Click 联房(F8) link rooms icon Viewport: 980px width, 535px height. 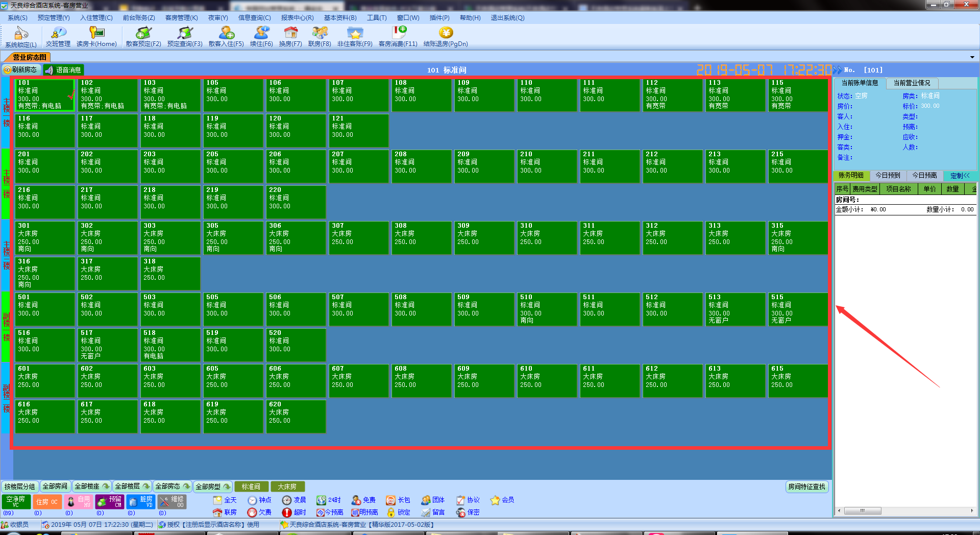tap(320, 34)
